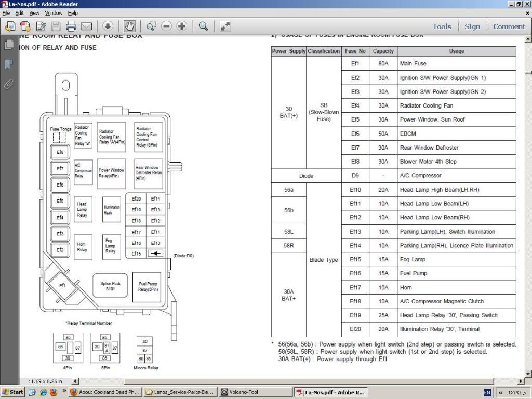Click the Head Lamp Relay diagram box
532x399 pixels.
pos(83,210)
